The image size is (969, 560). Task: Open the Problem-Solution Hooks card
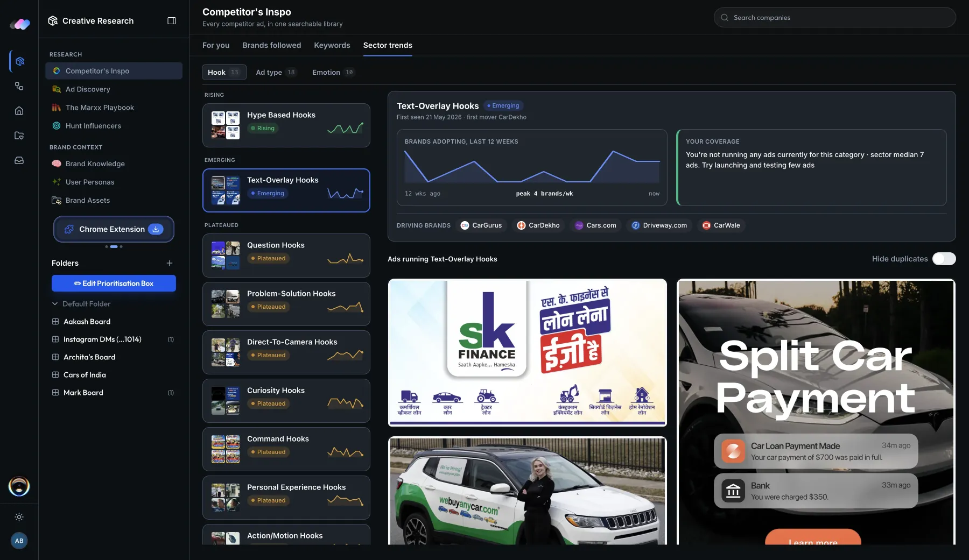[286, 304]
